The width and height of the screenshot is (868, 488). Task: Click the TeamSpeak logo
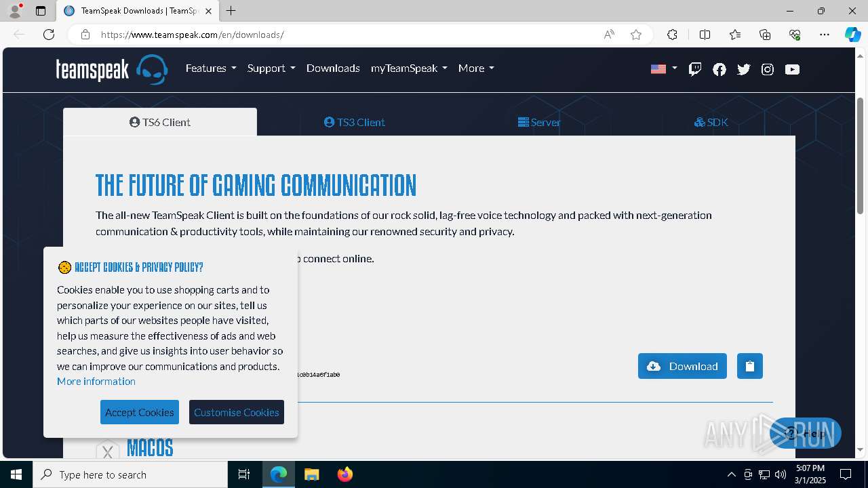coord(112,69)
